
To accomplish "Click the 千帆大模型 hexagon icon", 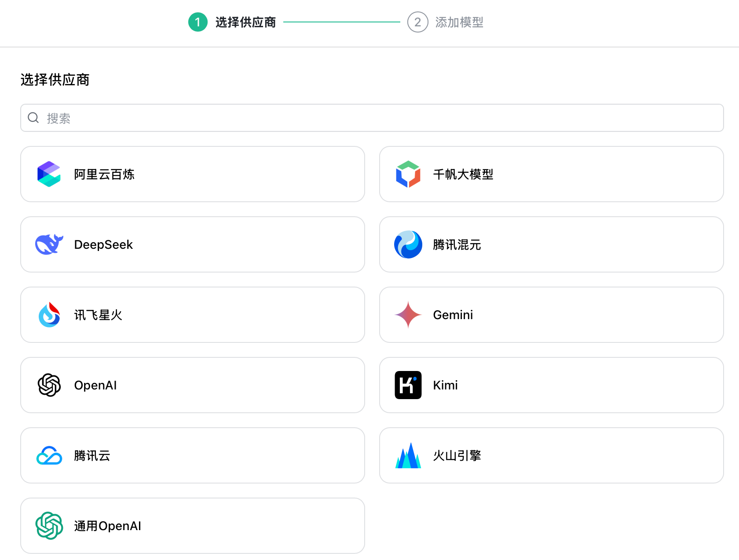I will (408, 174).
